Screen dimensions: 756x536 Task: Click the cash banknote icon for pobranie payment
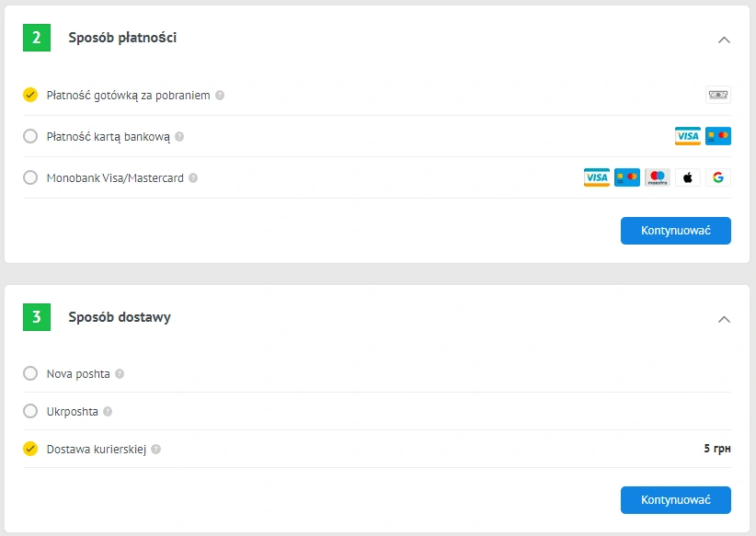point(718,95)
